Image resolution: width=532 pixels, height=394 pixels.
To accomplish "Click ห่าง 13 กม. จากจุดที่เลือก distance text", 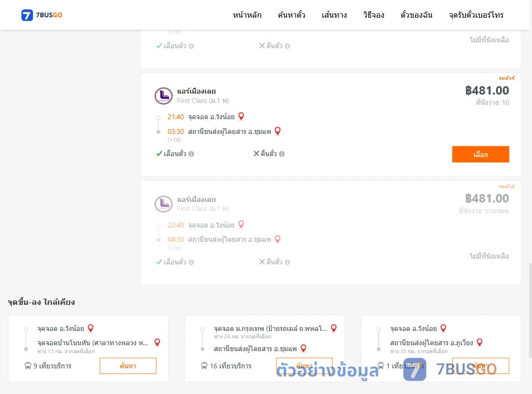I will coord(66,351).
